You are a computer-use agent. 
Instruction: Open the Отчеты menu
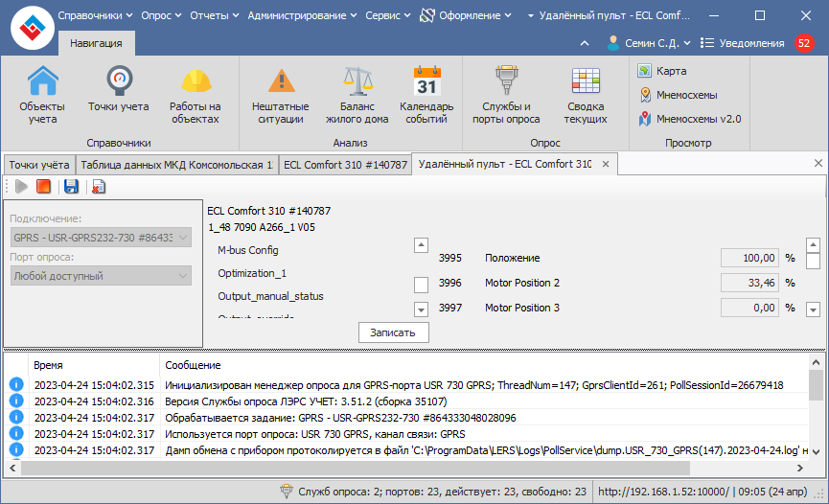click(x=215, y=15)
